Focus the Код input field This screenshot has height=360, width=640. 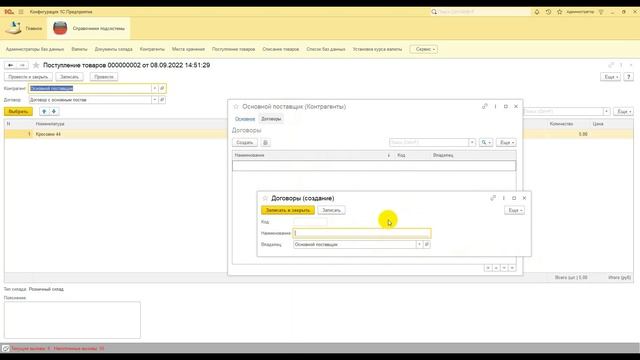click(x=310, y=222)
